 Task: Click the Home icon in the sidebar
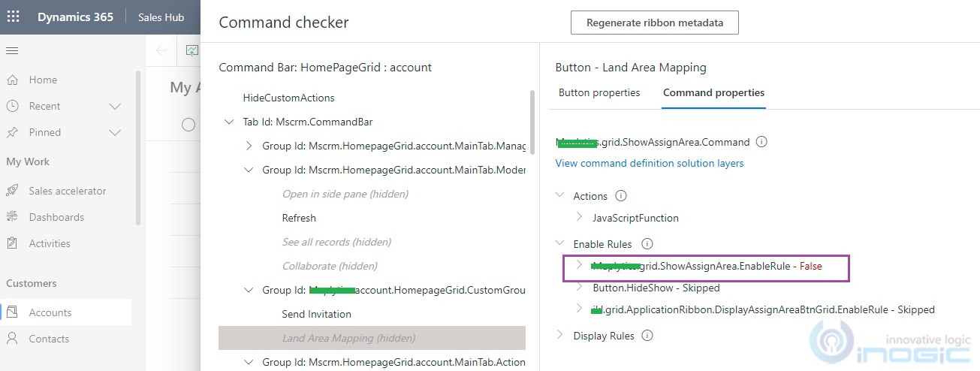(x=12, y=80)
